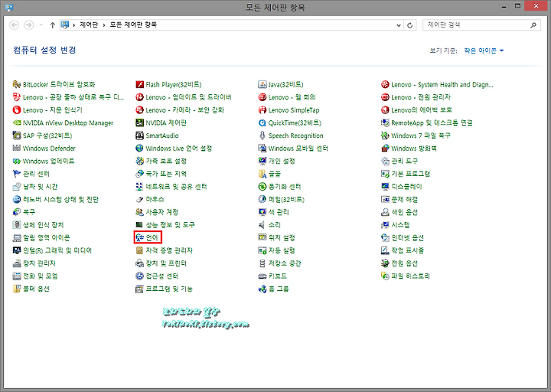Expand the address bar history dropdown

[399, 25]
